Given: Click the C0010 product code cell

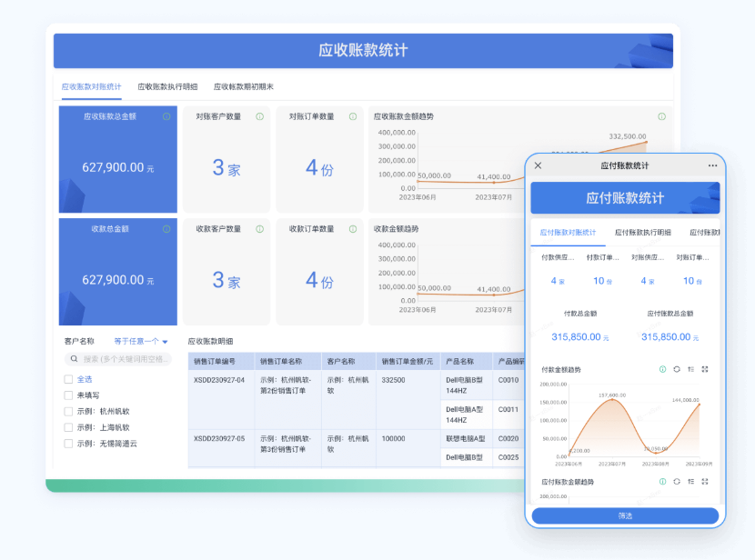Looking at the screenshot, I should 508,380.
